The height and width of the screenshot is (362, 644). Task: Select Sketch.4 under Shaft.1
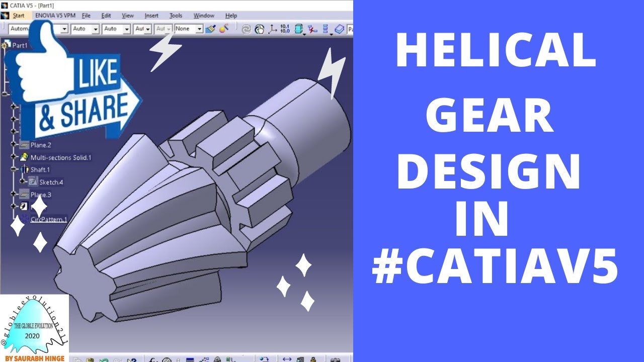51,182
